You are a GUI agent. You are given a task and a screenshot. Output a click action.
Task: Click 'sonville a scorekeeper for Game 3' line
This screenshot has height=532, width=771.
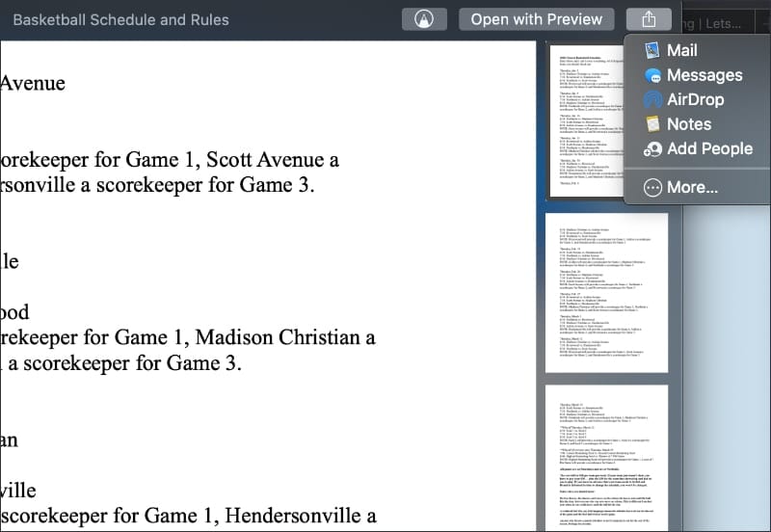pos(157,185)
